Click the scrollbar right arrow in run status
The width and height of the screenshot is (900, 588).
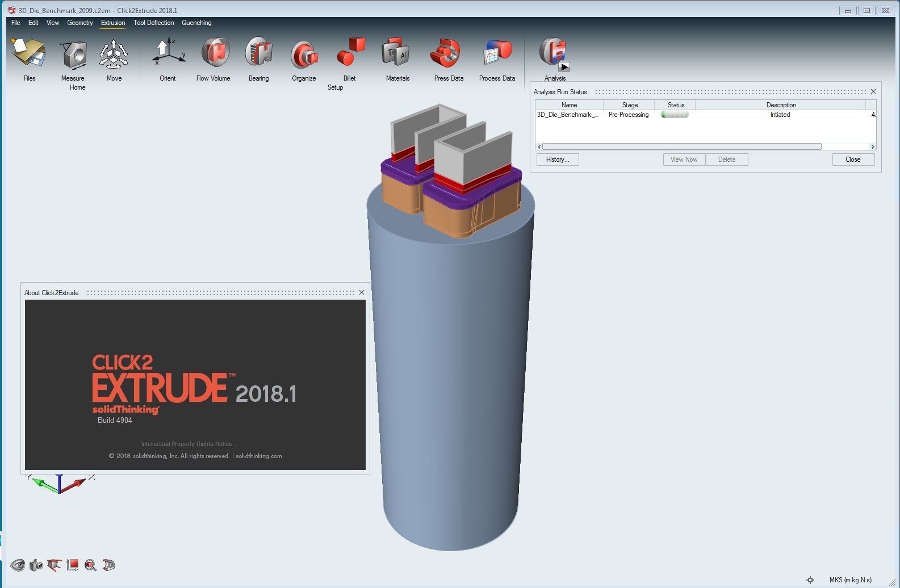pyautogui.click(x=873, y=146)
